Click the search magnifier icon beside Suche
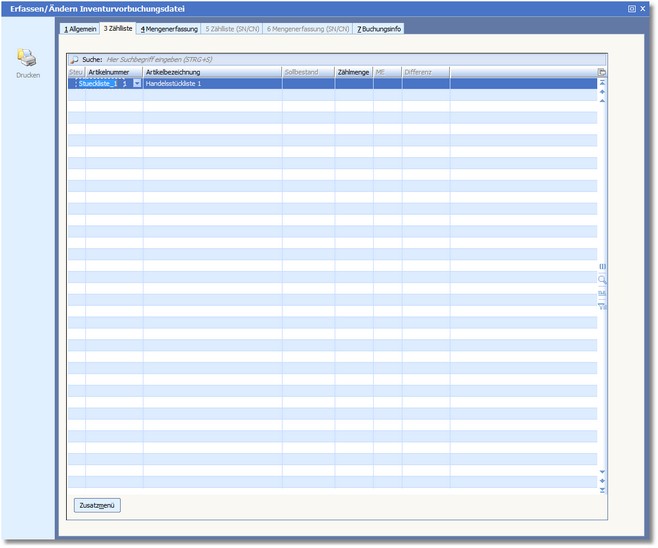Viewport: 658px width, 548px height. [74, 60]
